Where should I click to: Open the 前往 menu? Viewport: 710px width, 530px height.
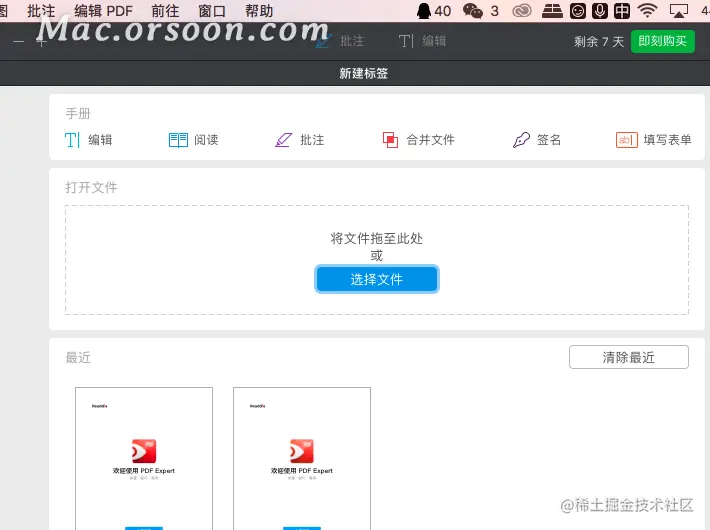165,11
